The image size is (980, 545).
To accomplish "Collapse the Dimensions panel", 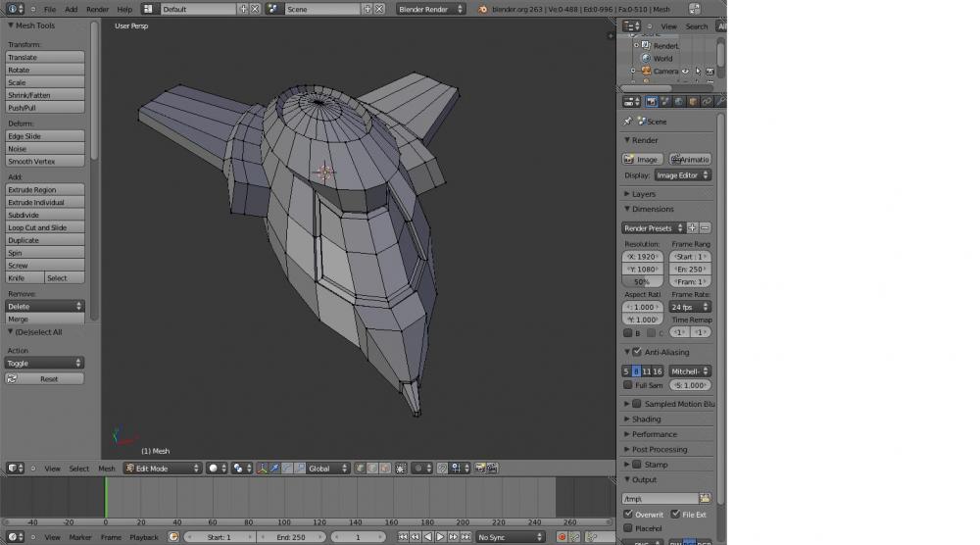I will tap(653, 209).
